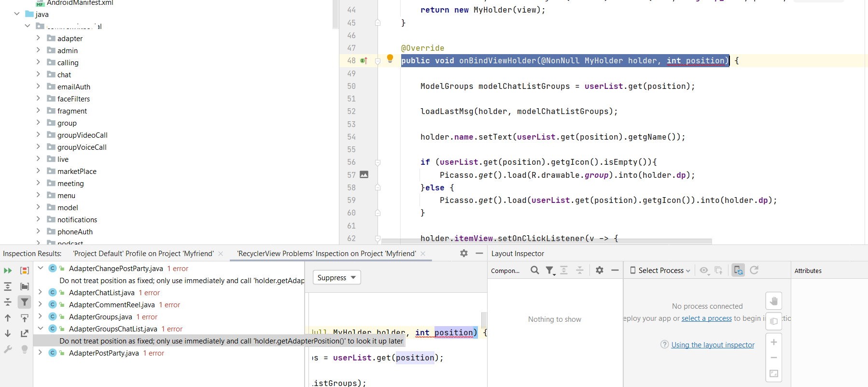868x387 pixels.
Task: Open 'Using the layout inspector' help link
Action: [x=713, y=345]
